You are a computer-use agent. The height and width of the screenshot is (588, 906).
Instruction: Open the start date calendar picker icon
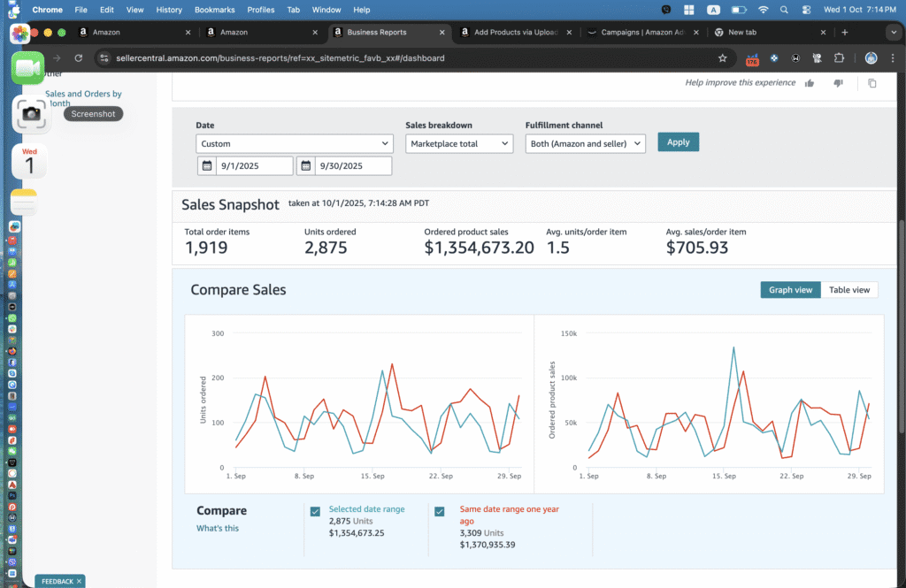(206, 165)
